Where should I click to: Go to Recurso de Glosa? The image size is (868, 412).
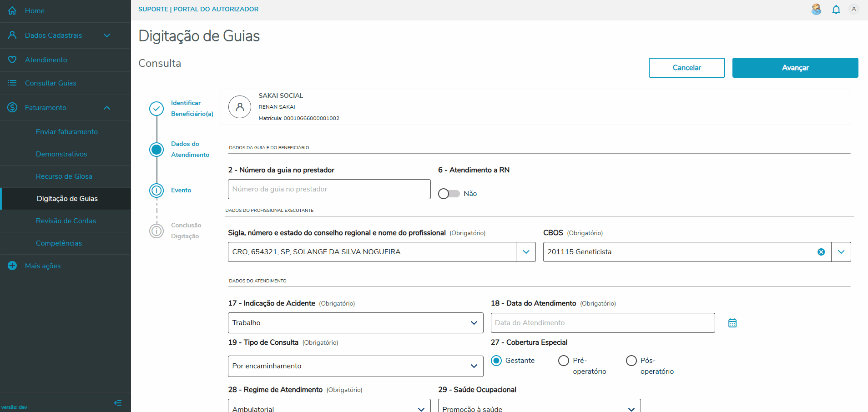(64, 176)
